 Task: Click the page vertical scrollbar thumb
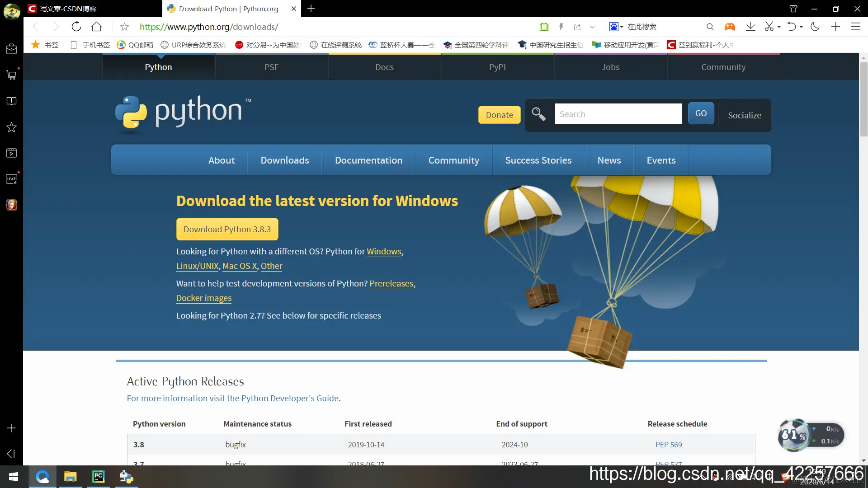pyautogui.click(x=863, y=99)
